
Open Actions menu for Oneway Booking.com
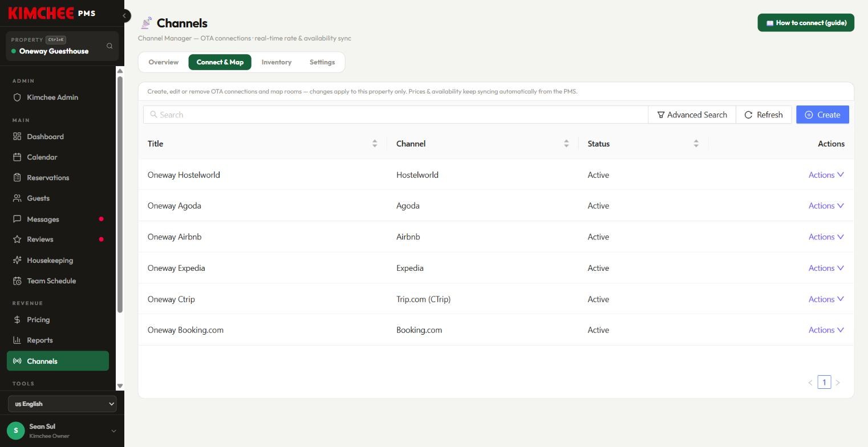click(x=826, y=330)
